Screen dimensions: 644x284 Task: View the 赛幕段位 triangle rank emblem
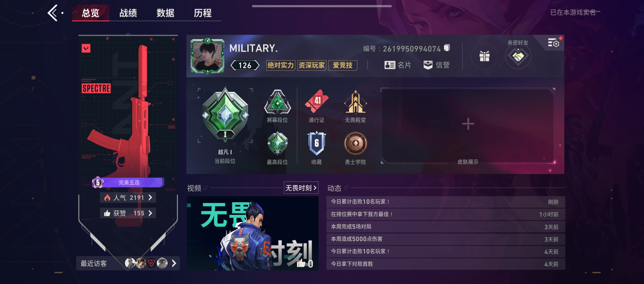(x=277, y=102)
